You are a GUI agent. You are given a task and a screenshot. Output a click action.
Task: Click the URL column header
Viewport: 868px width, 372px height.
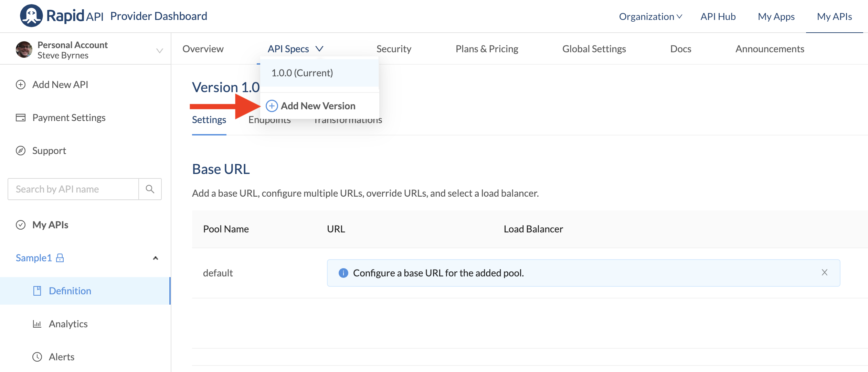click(336, 229)
